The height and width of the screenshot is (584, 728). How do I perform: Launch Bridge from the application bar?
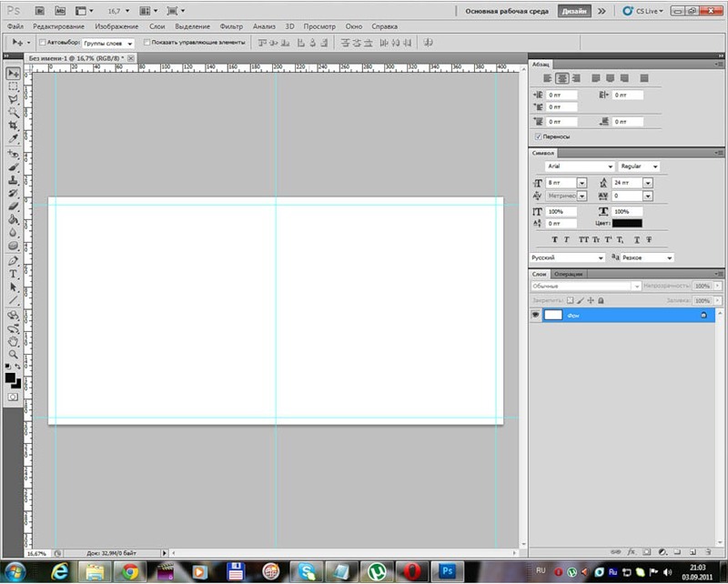coord(39,11)
